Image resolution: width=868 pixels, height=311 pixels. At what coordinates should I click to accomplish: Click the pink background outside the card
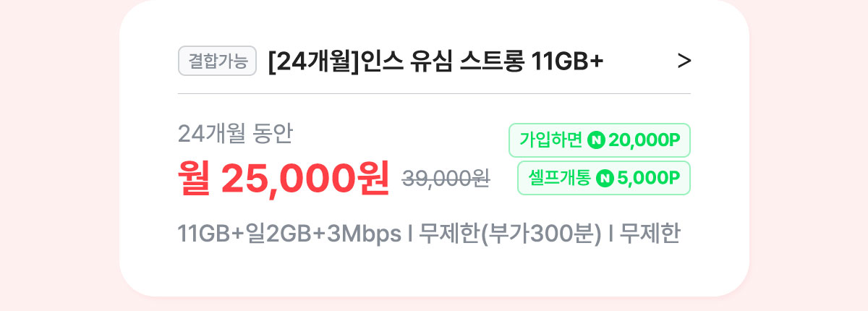[58, 155]
